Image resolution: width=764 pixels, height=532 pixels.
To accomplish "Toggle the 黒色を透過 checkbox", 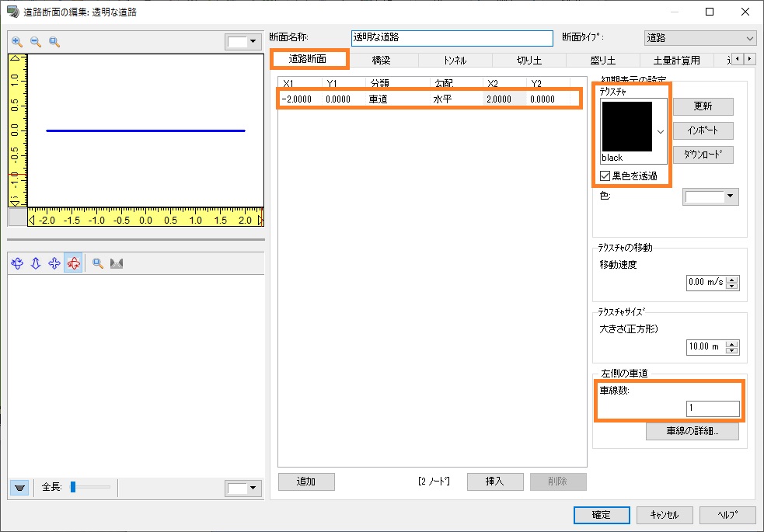I will click(605, 176).
